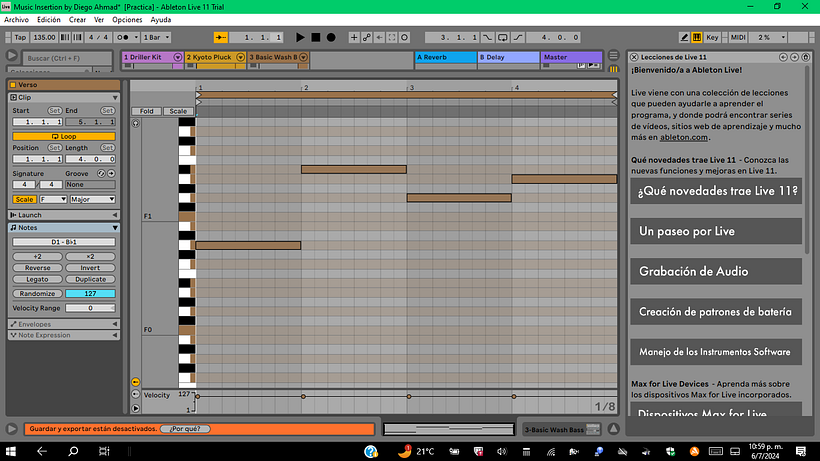Screen dimensions: 820x461
Task: Open the root note F dropdown
Action: click(53, 199)
